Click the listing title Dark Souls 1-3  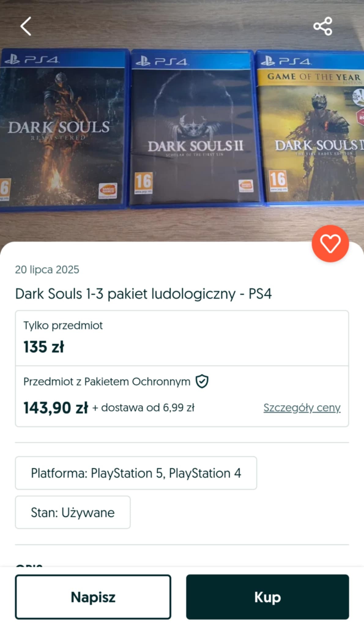tap(143, 294)
